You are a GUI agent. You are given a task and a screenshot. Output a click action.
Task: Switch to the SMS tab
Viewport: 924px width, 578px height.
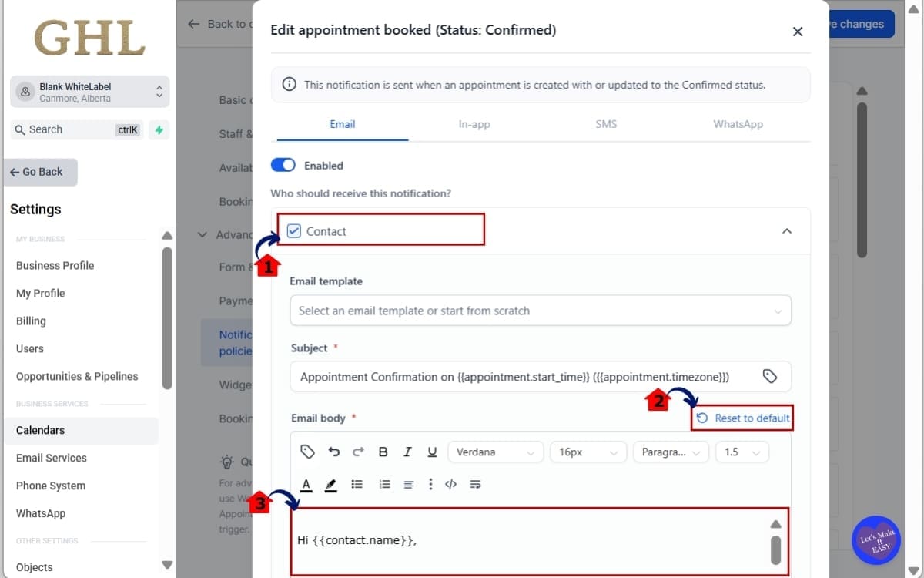[x=606, y=124]
